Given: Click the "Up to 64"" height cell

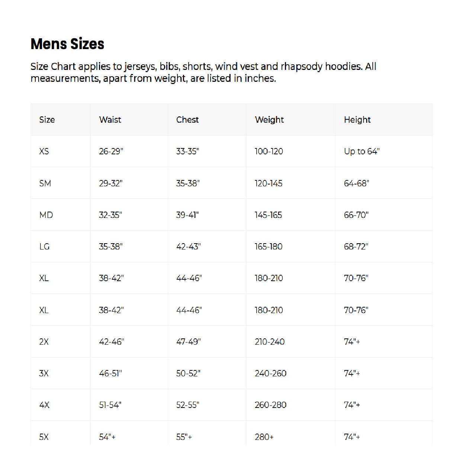Looking at the screenshot, I should (361, 151).
